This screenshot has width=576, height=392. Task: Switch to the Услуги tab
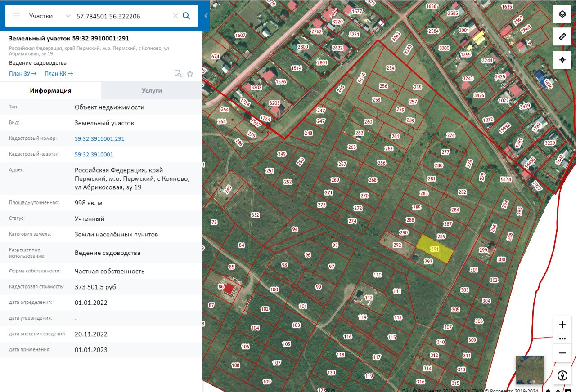point(152,90)
